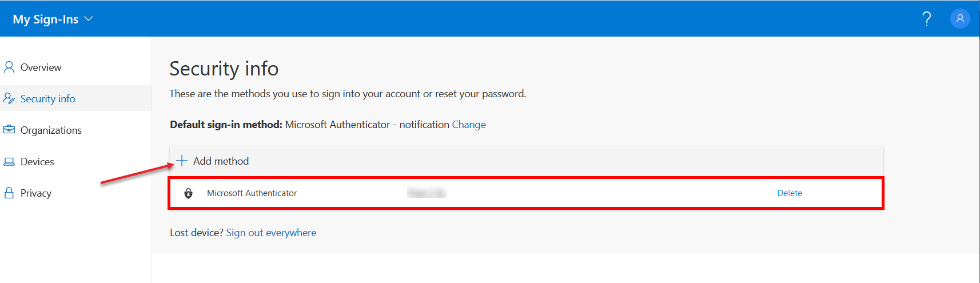Screen dimensions: 980x283
Task: Click the Privacy padlock icon
Action: pos(9,193)
